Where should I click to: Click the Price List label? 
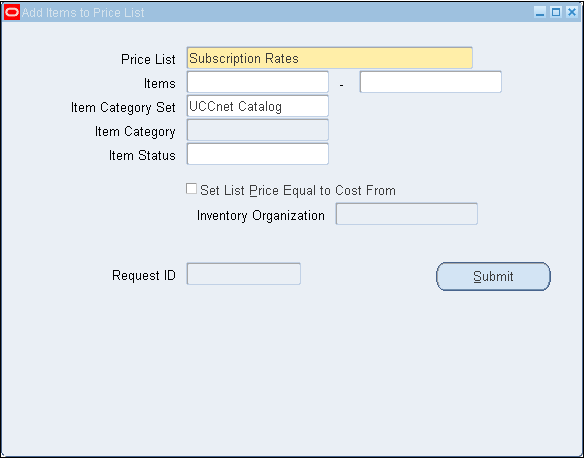click(148, 59)
